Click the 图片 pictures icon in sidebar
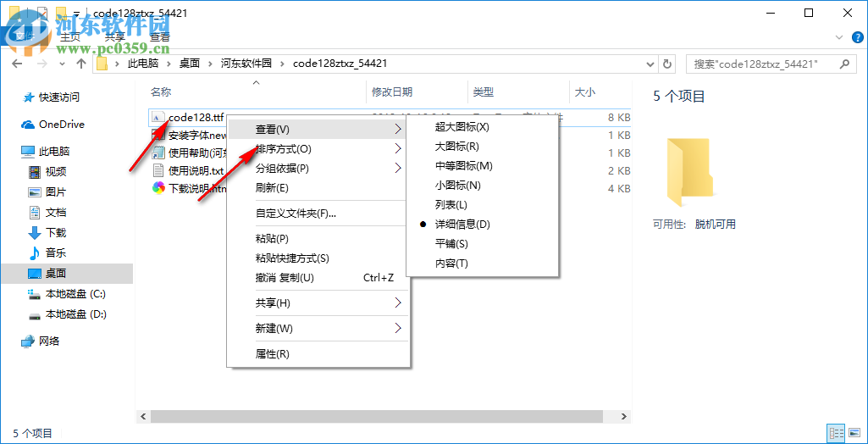This screenshot has height=444, width=868. click(x=35, y=192)
